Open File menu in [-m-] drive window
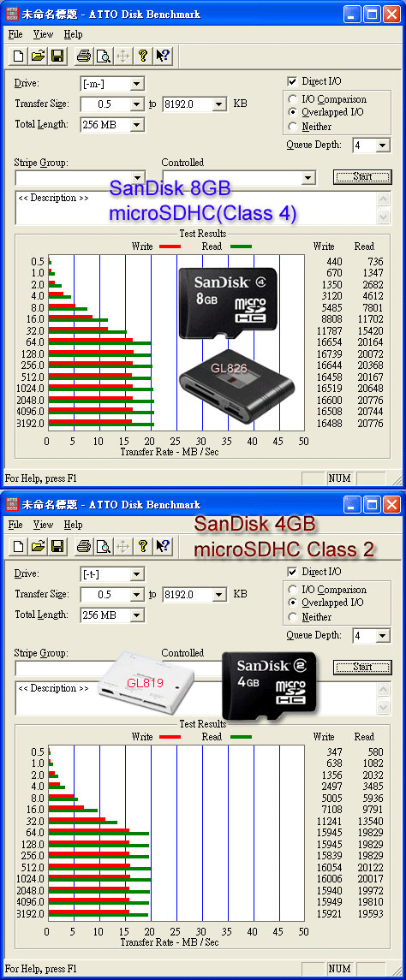 coord(15,34)
